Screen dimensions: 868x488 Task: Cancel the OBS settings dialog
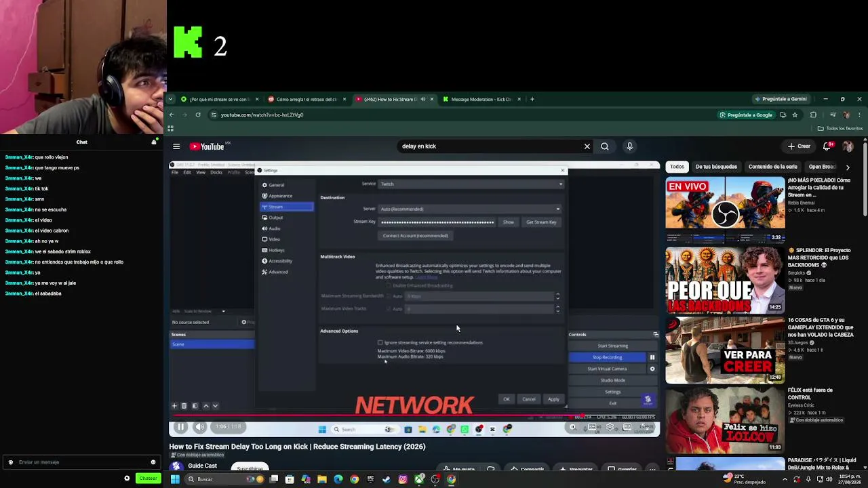pyautogui.click(x=529, y=399)
